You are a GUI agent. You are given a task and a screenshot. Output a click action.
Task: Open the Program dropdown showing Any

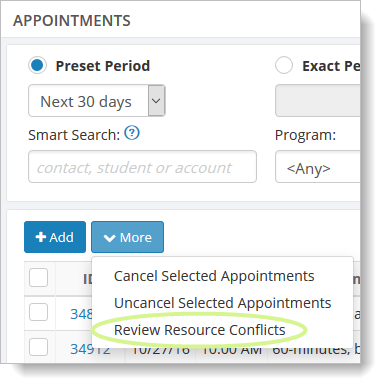(318, 167)
